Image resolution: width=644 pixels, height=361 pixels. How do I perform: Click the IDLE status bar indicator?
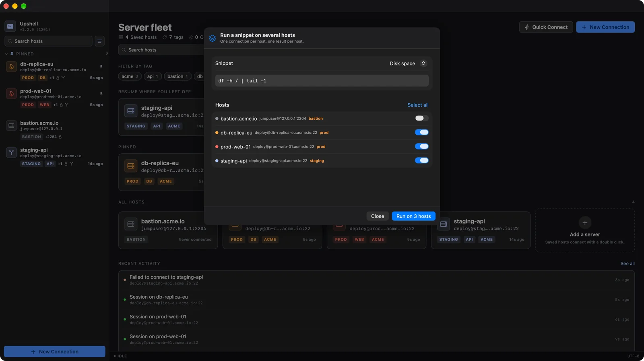point(120,356)
